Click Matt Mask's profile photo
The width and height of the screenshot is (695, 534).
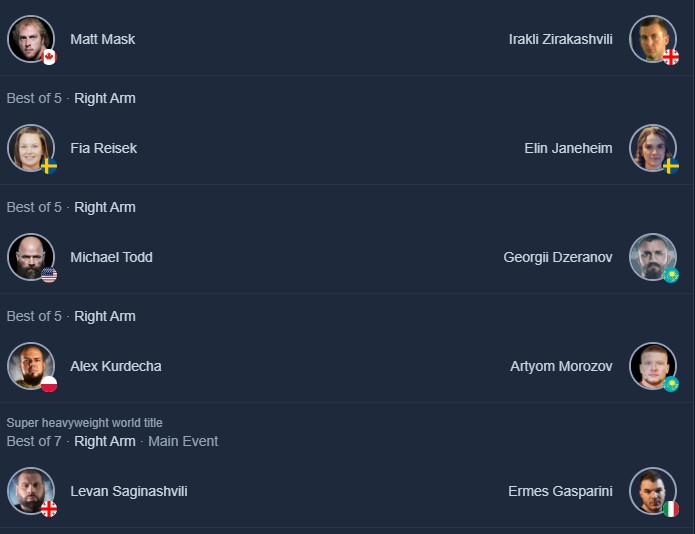tap(30, 39)
